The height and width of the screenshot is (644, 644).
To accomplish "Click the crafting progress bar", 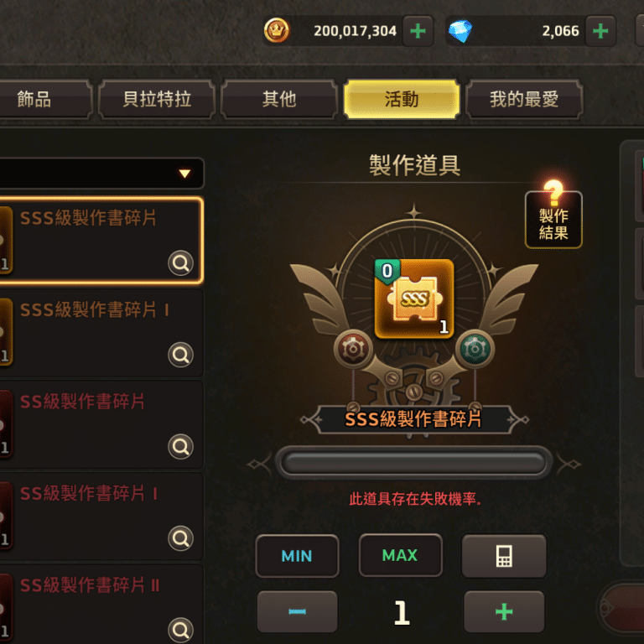I will click(413, 463).
